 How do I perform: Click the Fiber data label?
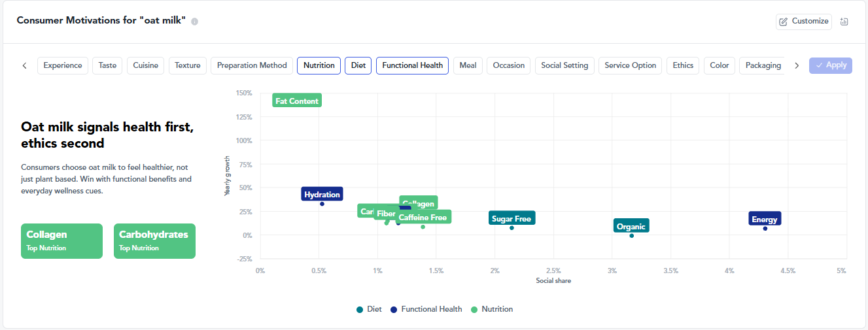coord(386,214)
